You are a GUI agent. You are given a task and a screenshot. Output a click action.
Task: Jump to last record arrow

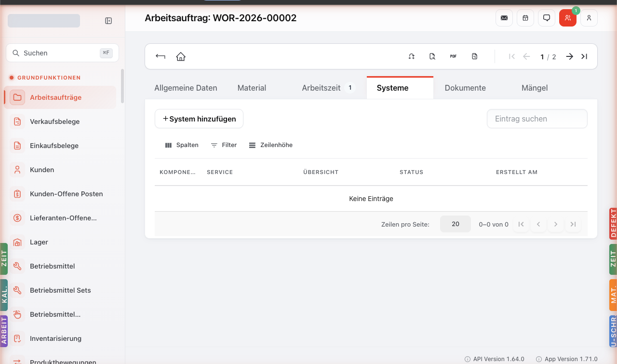584,56
